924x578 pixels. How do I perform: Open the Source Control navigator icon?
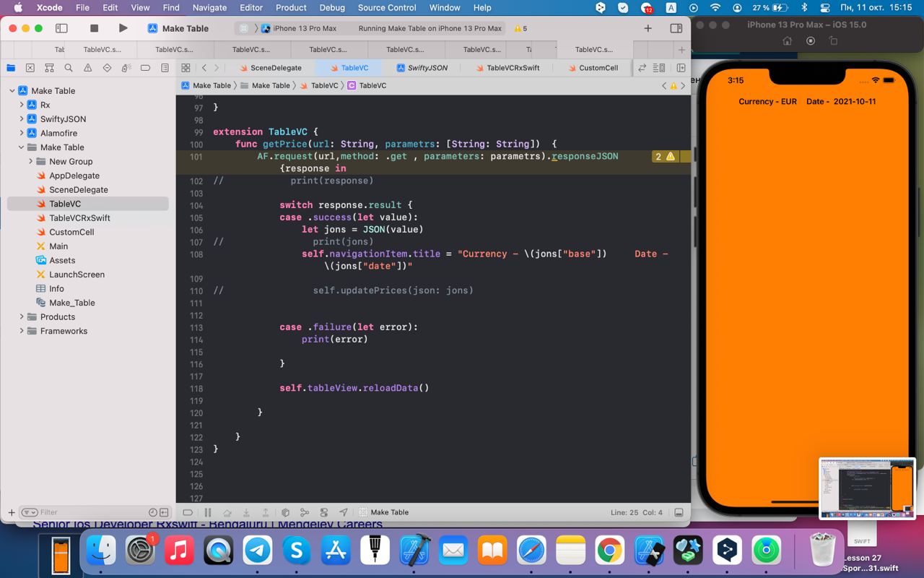pyautogui.click(x=30, y=68)
